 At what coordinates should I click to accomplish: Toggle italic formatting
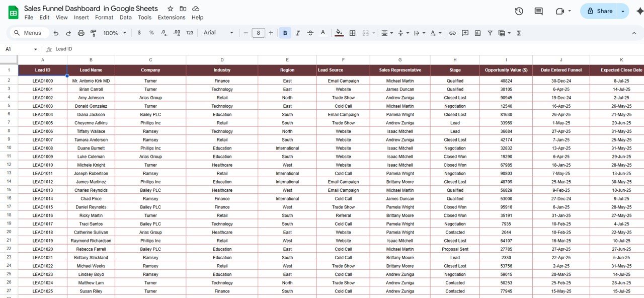pos(298,33)
